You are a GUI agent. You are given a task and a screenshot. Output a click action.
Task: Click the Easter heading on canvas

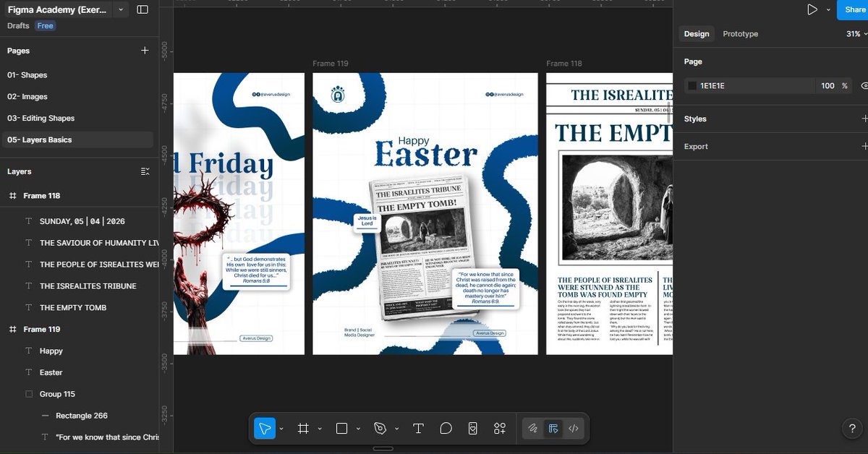tap(426, 155)
